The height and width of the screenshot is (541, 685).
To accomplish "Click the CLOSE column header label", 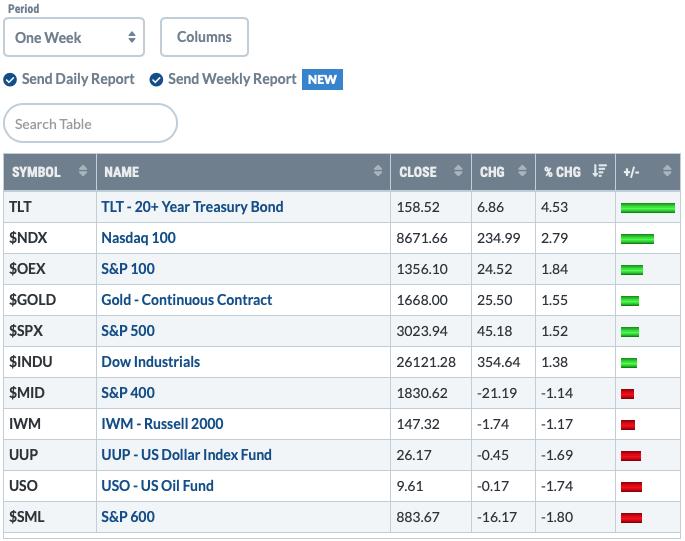I will point(418,172).
